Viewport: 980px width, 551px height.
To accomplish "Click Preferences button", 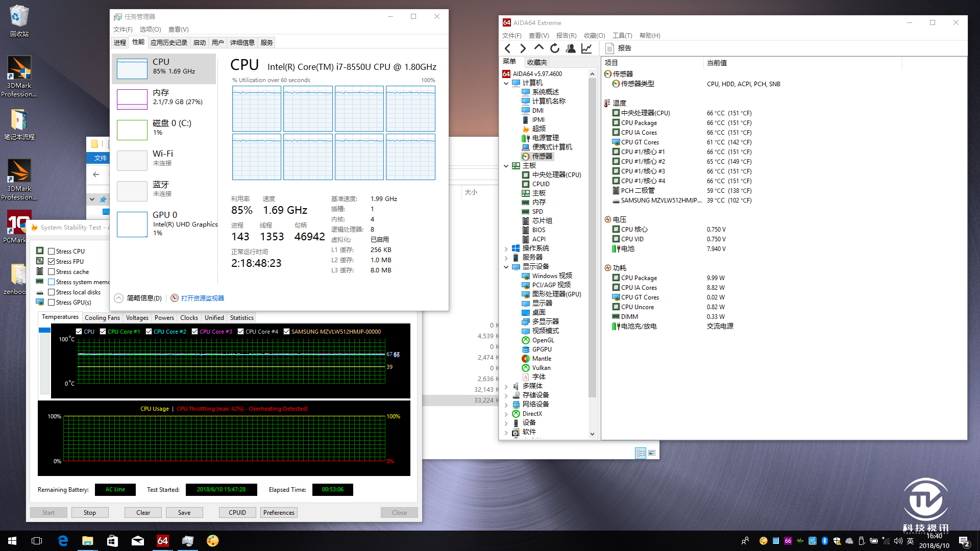I will point(279,512).
